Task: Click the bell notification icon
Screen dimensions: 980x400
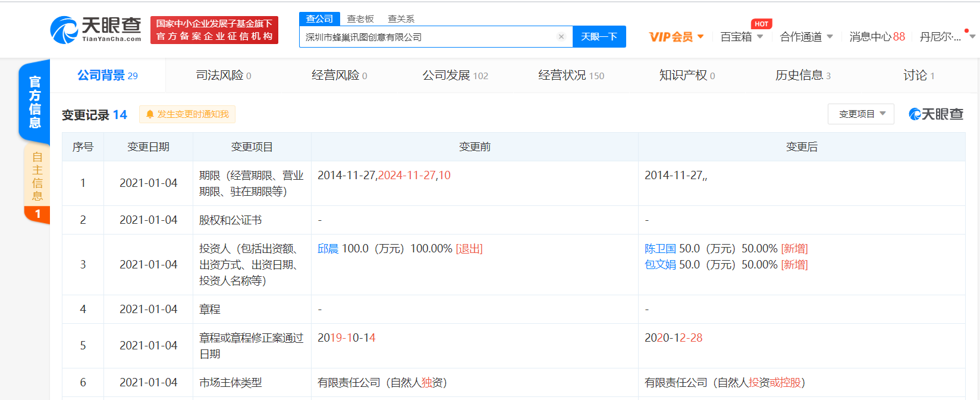Action: [150, 114]
